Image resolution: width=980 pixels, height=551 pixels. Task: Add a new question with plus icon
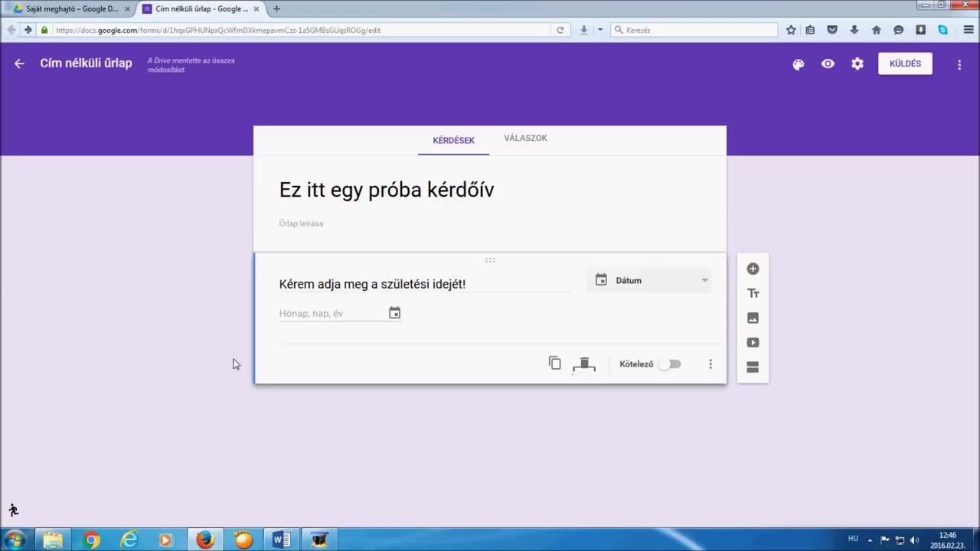[753, 269]
